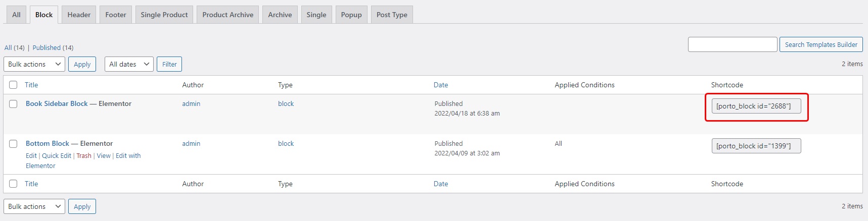
Task: Select the porto_block id 2688 shortcode field
Action: [756, 106]
